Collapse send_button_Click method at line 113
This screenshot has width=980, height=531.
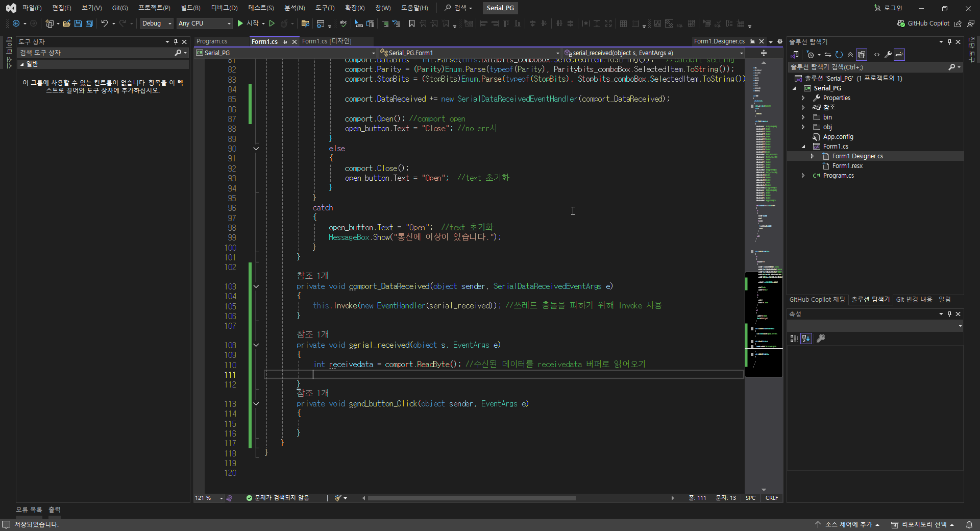[x=256, y=404]
